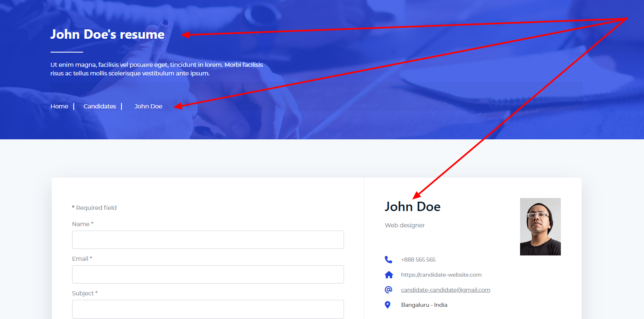Click the "John Doe's resume" page title
This screenshot has height=319, width=644.
108,34
